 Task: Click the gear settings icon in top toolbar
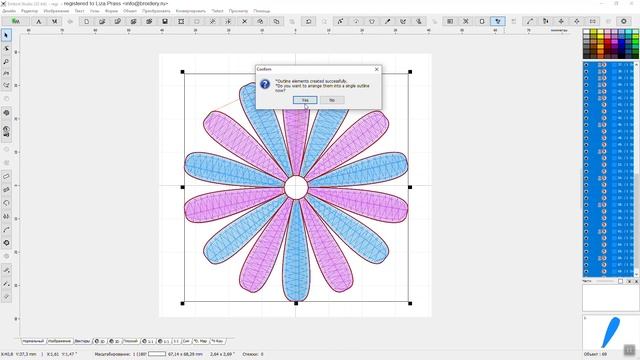(x=624, y=21)
